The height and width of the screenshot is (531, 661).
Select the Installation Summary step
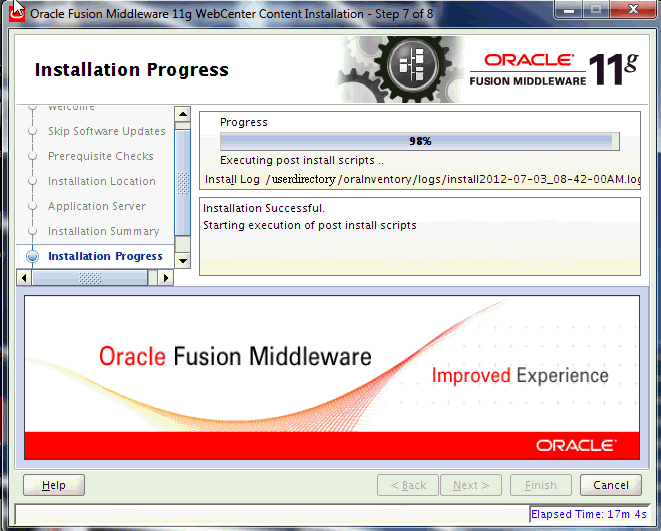[103, 231]
